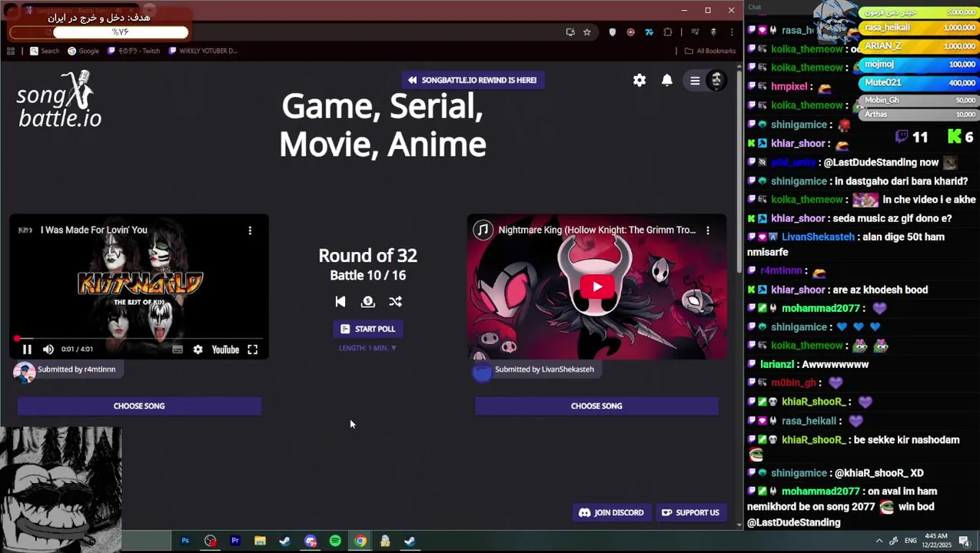This screenshot has height=553, width=980.
Task: Open KISS video on YouTube
Action: (225, 349)
